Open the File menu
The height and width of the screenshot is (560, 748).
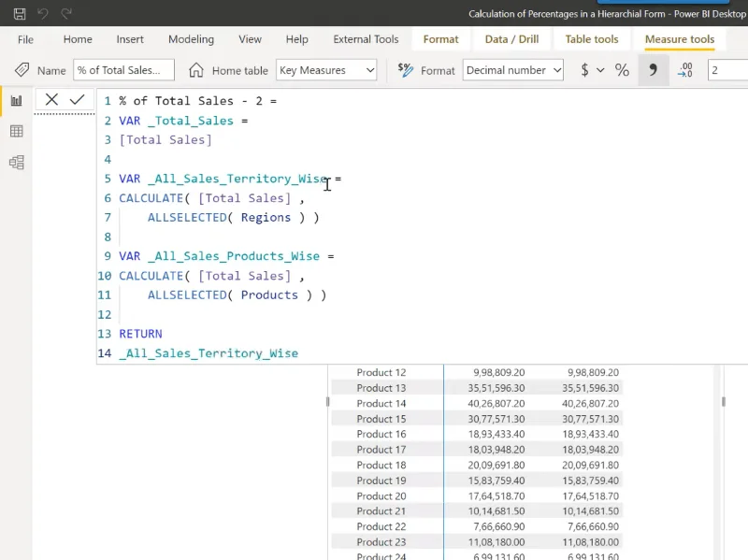25,39
